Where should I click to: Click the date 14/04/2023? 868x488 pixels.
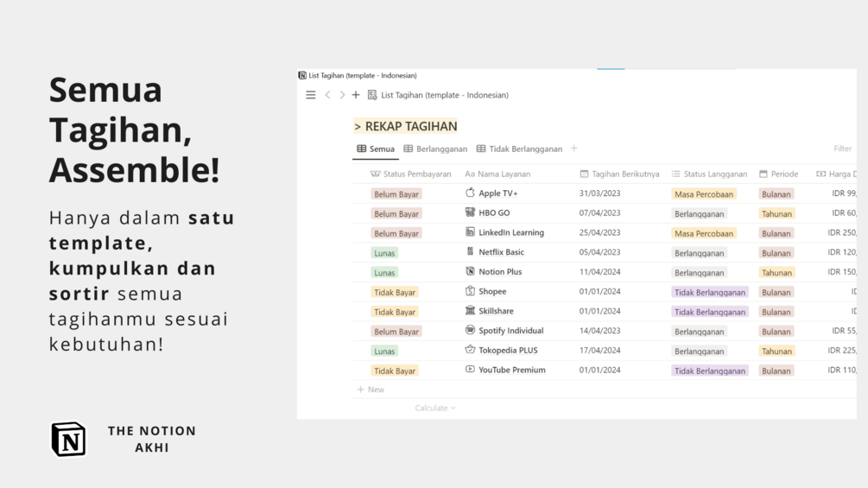click(600, 330)
